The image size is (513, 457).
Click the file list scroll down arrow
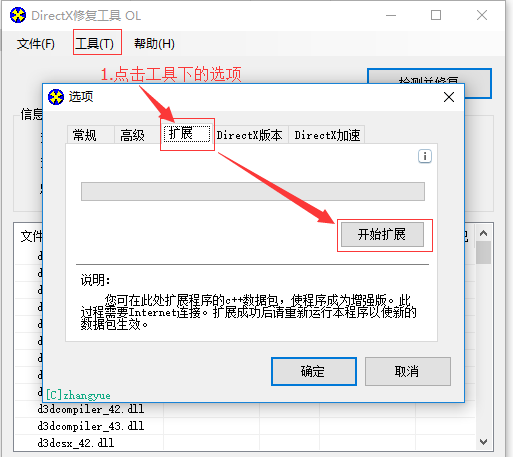click(483, 442)
